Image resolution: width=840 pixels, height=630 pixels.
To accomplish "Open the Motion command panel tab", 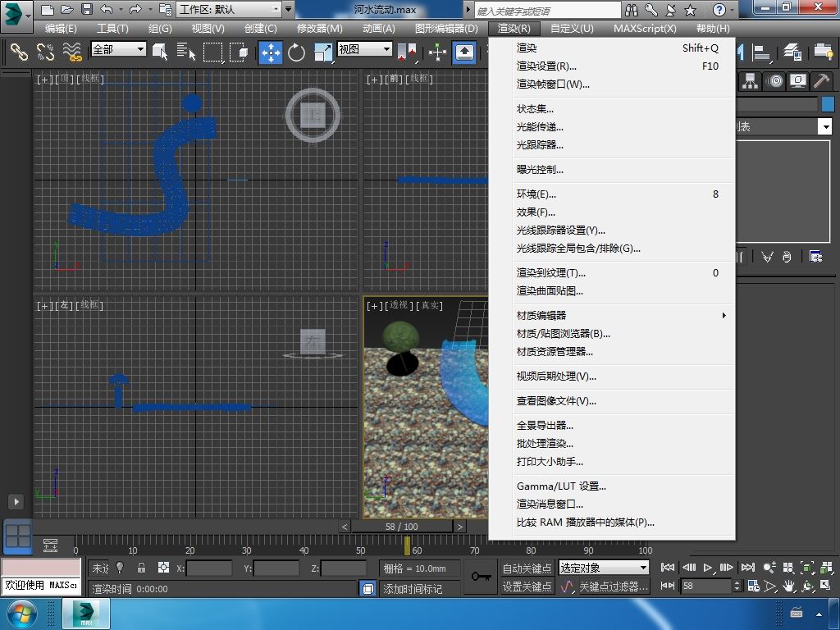I will [774, 81].
